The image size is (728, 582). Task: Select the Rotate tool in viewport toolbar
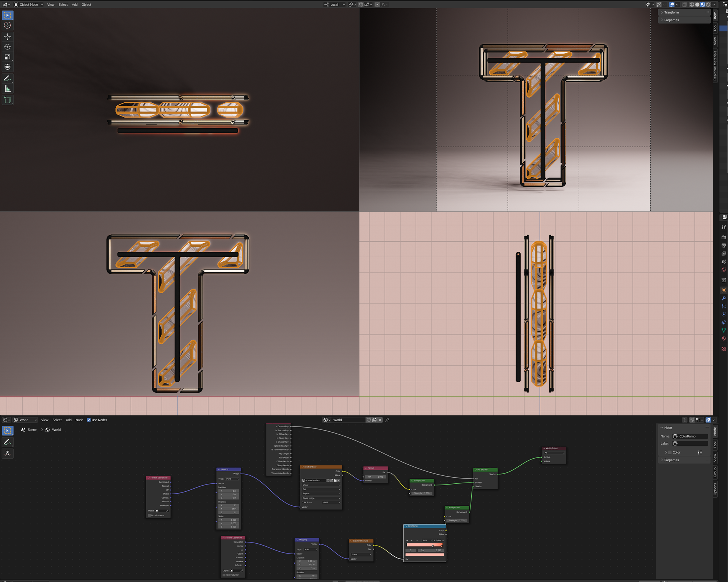click(7, 47)
